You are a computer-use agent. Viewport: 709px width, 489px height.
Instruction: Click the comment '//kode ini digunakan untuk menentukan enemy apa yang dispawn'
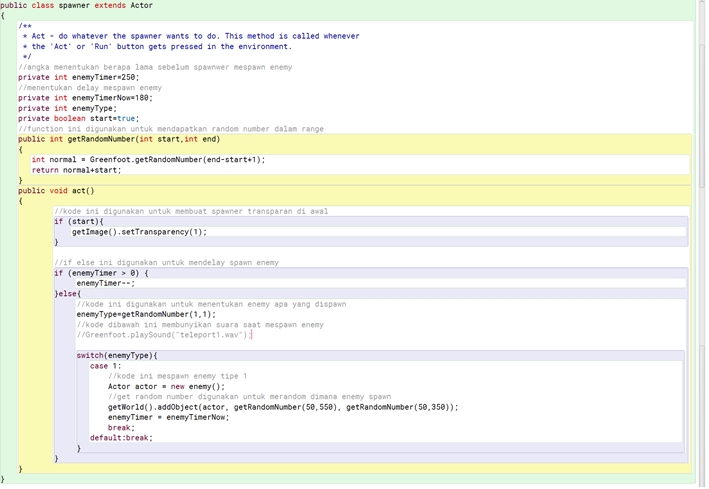[x=211, y=304]
